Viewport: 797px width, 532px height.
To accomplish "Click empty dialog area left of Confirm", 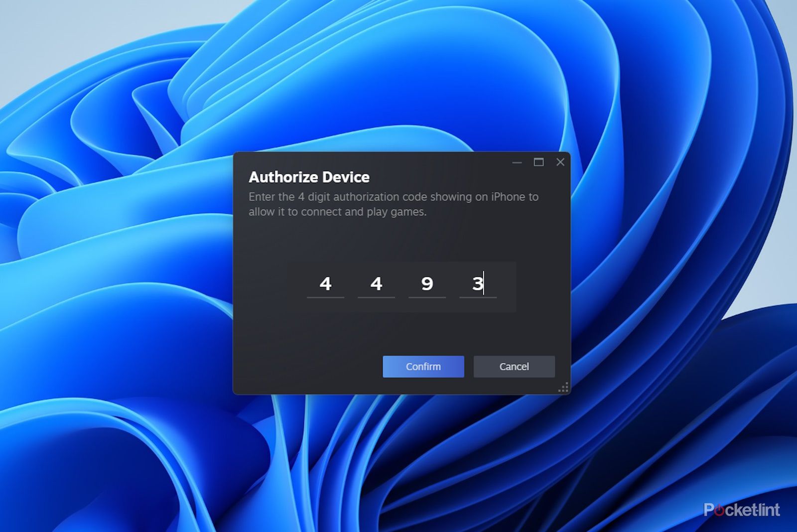I will pyautogui.click(x=309, y=367).
